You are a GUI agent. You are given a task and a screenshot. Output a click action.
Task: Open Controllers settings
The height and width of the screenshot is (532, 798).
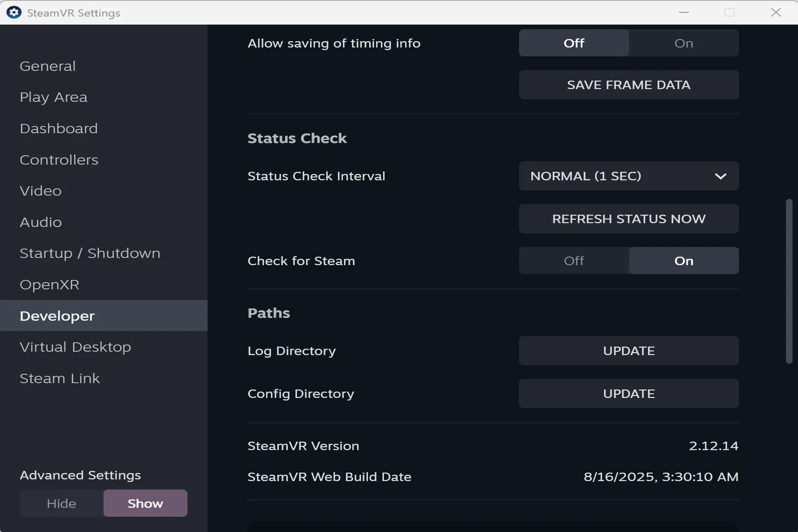pos(104,159)
